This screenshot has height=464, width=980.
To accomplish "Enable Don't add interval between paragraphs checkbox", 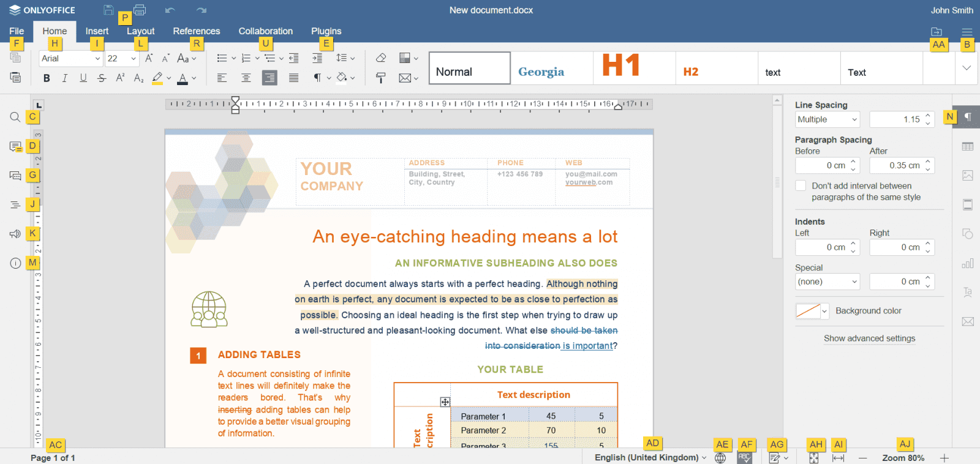I will (x=801, y=185).
